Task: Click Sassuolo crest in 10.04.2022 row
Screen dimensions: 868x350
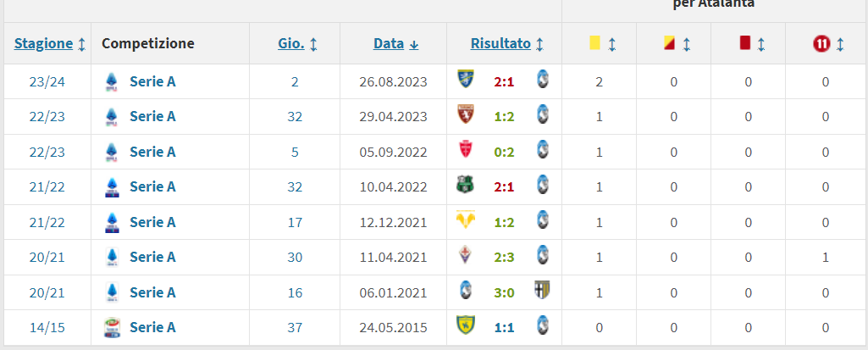Action: [x=465, y=186]
